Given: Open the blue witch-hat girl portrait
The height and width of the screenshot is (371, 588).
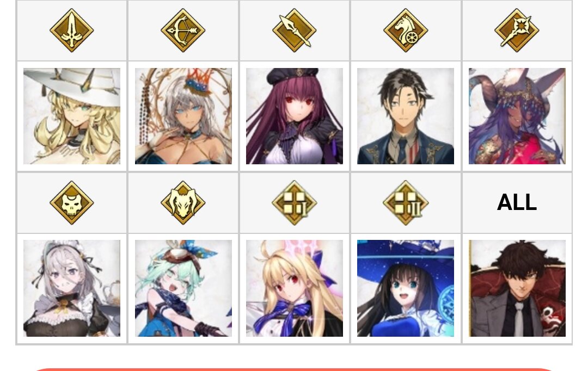Looking at the screenshot, I should click(406, 288).
